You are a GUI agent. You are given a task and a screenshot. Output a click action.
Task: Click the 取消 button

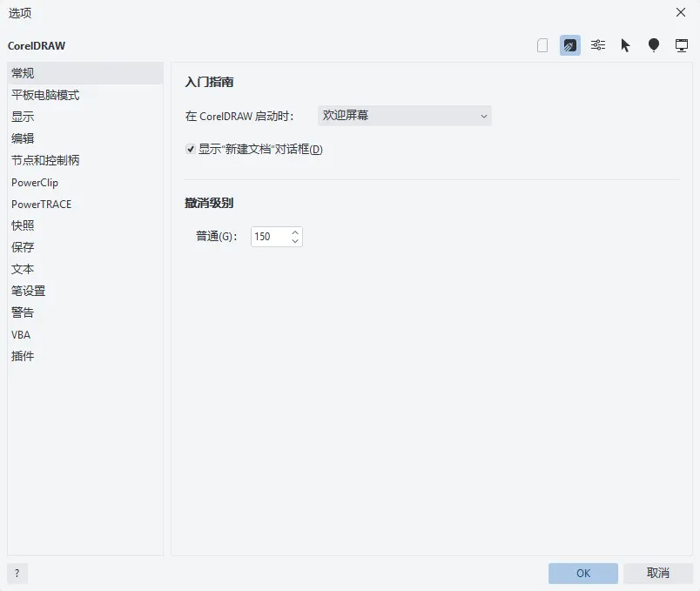click(x=658, y=573)
